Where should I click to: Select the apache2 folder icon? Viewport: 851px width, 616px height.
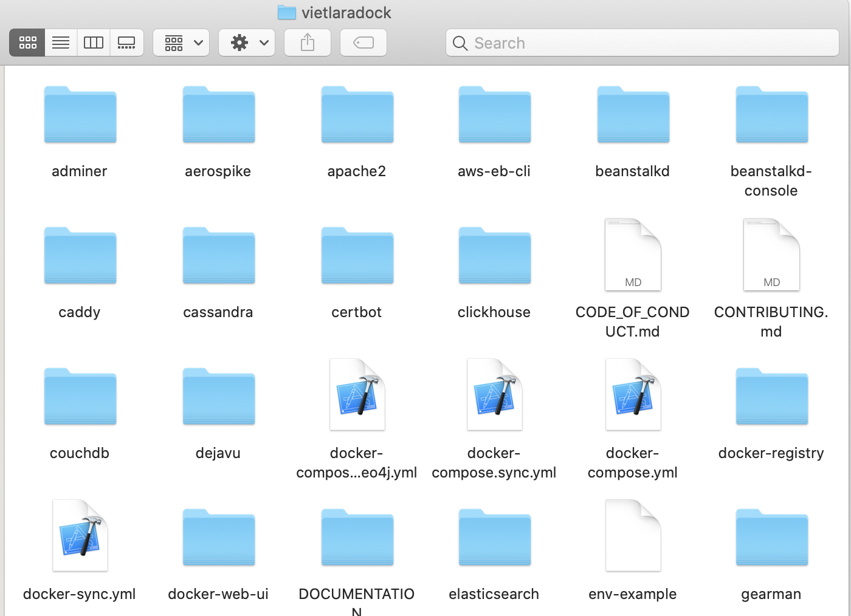pos(357,114)
